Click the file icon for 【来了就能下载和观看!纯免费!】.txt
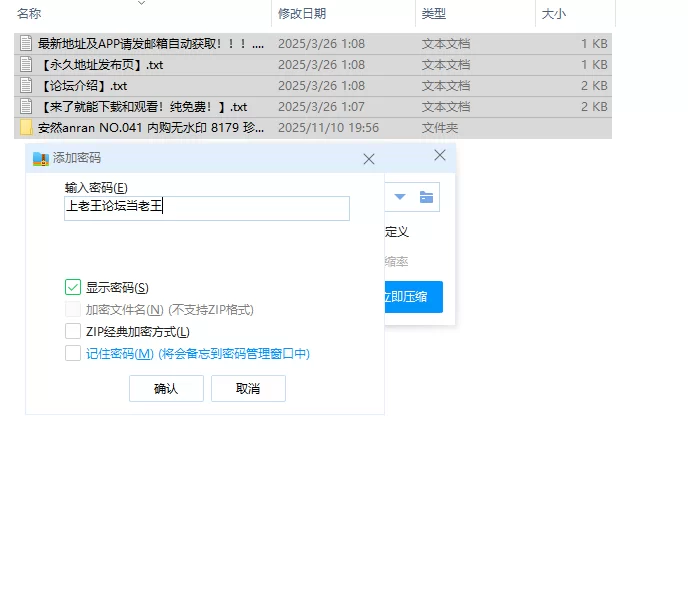This screenshot has width=688, height=613. coord(26,107)
